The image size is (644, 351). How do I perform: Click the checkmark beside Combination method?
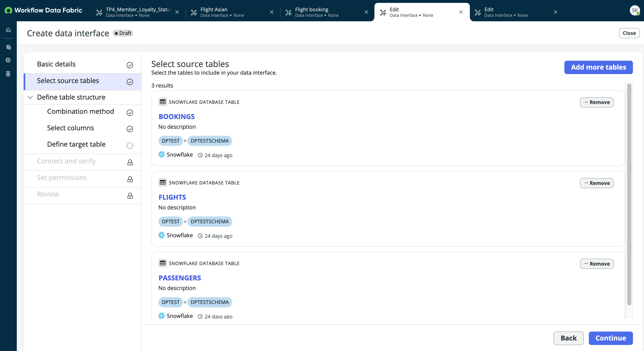[130, 113]
